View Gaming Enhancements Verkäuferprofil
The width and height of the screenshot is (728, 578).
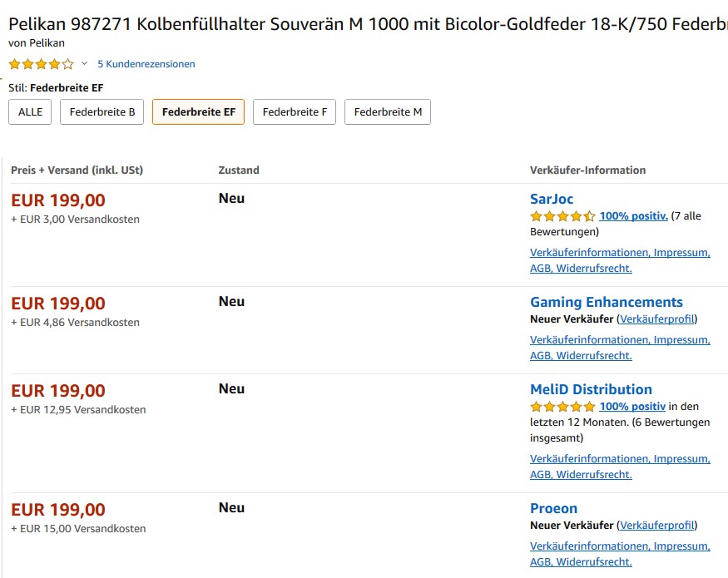coord(657,319)
